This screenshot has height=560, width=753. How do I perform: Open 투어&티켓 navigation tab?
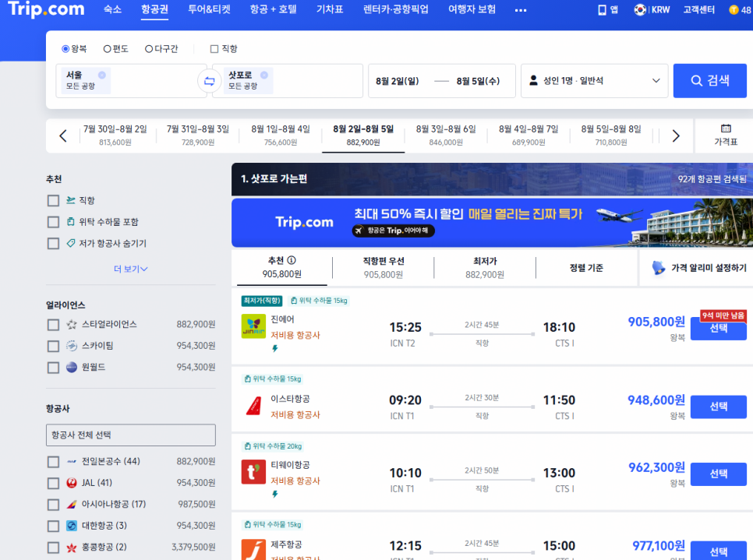pyautogui.click(x=209, y=9)
